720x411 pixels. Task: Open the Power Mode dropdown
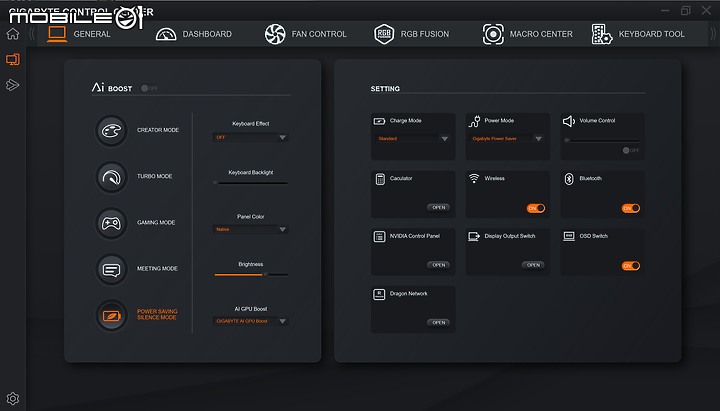(x=507, y=138)
